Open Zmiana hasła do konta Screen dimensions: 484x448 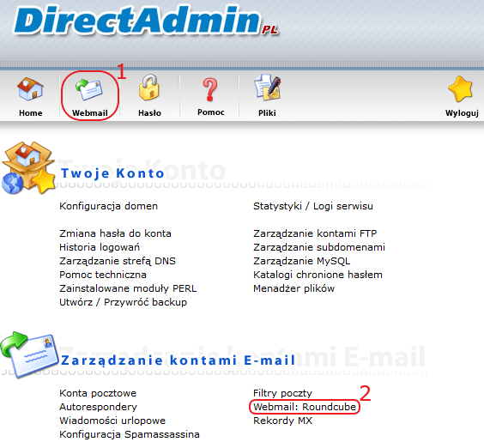coord(115,233)
